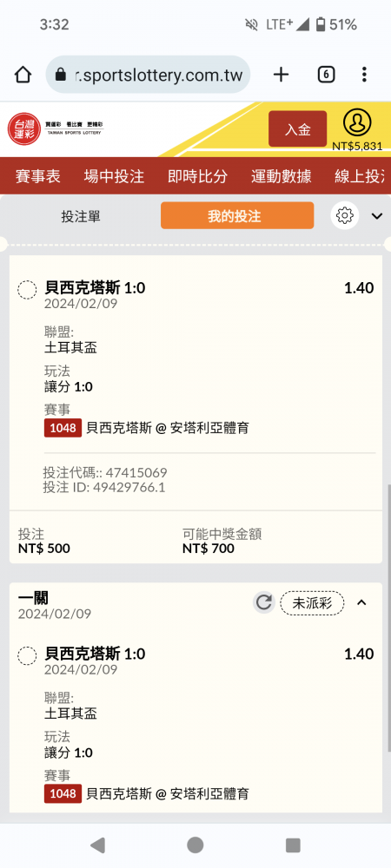The height and width of the screenshot is (868, 391).
Task: Open 即時比分 in the navigation bar
Action: pyautogui.click(x=198, y=176)
